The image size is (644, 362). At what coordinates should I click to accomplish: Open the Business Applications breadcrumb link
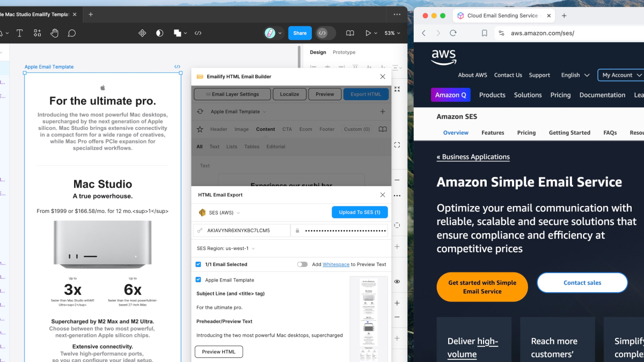coord(473,157)
